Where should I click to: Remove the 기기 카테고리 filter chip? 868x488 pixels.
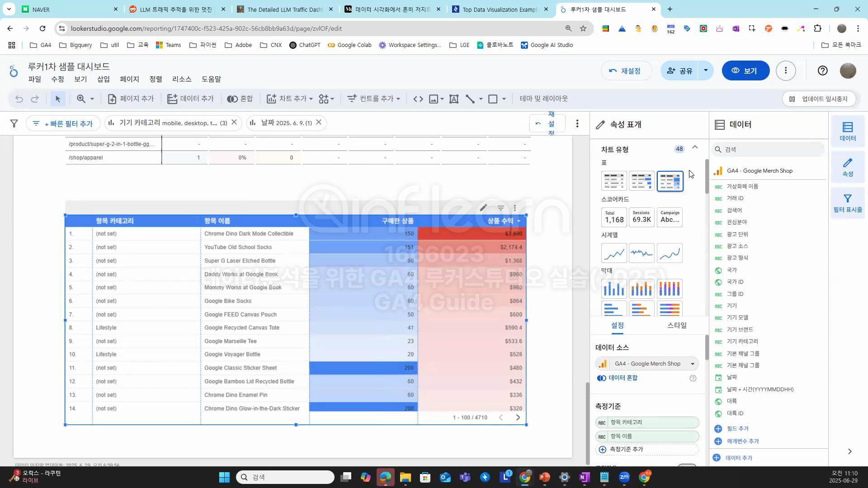click(x=234, y=122)
